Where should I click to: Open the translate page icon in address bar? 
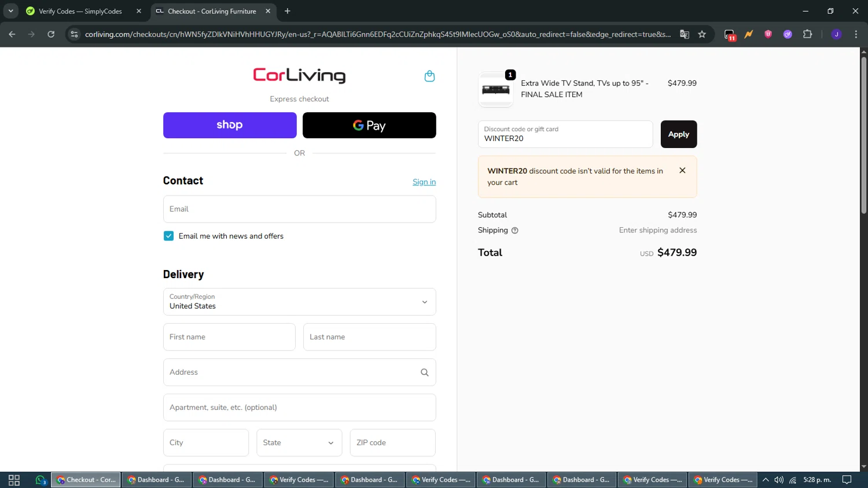[x=685, y=34]
